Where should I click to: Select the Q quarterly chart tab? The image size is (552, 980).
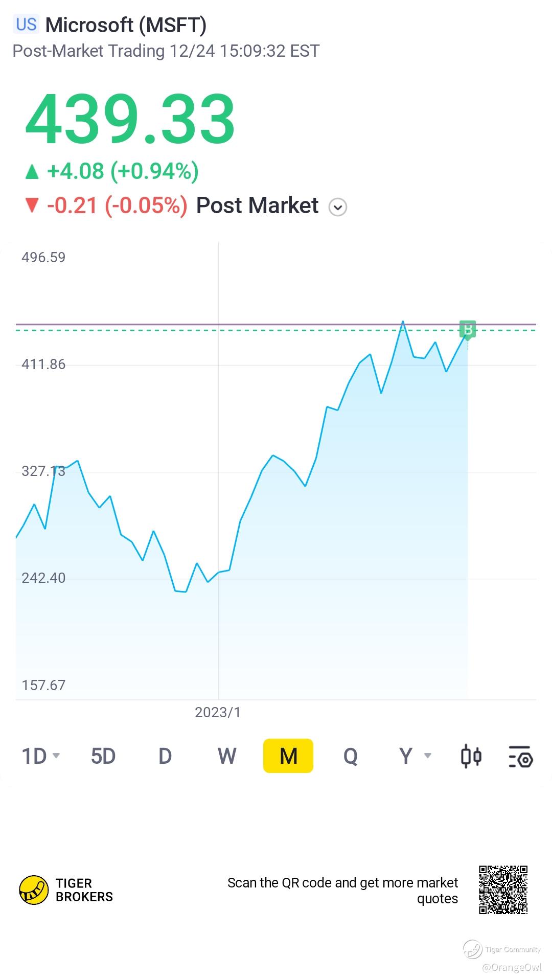(351, 756)
